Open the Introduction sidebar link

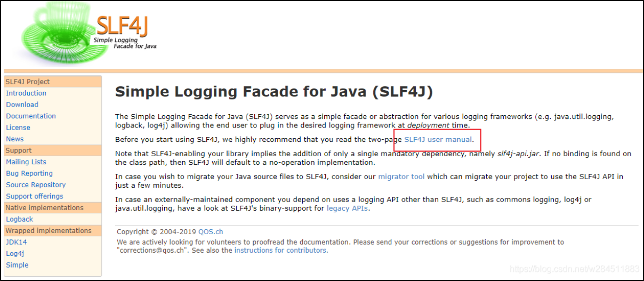coord(26,93)
